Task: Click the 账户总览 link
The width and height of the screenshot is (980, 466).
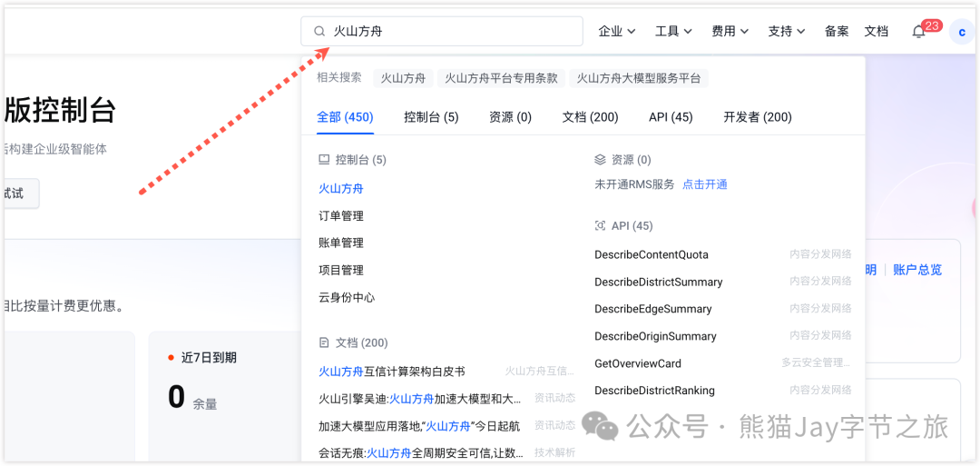Action: pyautogui.click(x=916, y=270)
